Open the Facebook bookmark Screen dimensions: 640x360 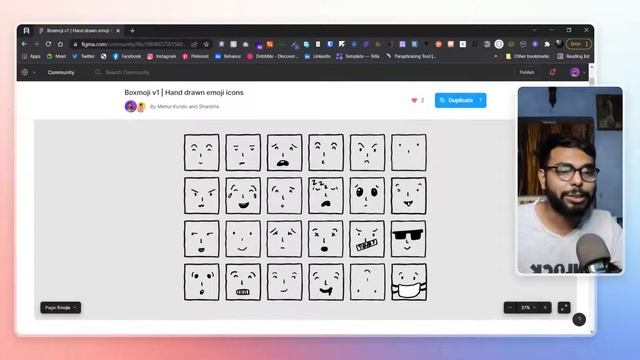[x=127, y=56]
